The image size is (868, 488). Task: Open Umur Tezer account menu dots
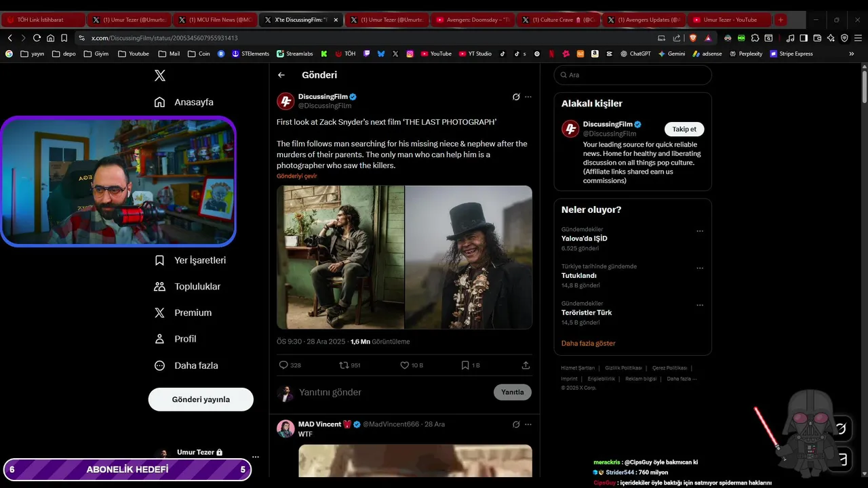(255, 457)
